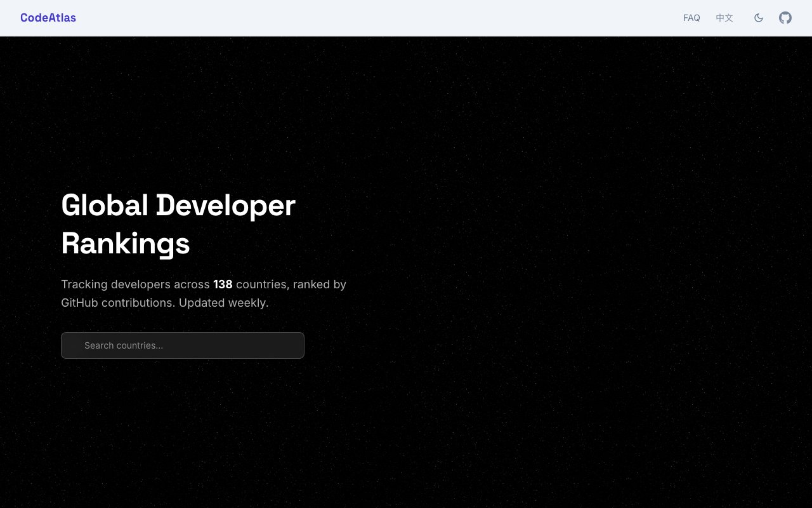Follow the FAQ link in the navbar
Image resolution: width=812 pixels, height=508 pixels.
pyautogui.click(x=691, y=18)
